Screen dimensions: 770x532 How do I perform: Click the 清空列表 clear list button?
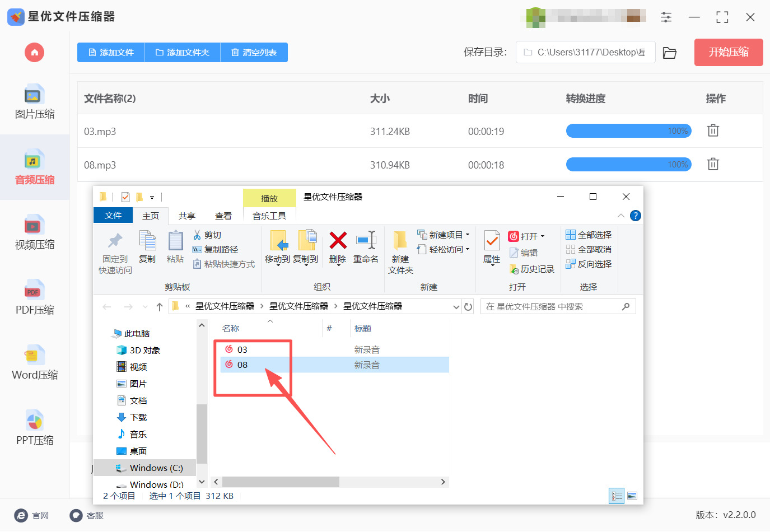click(x=254, y=53)
